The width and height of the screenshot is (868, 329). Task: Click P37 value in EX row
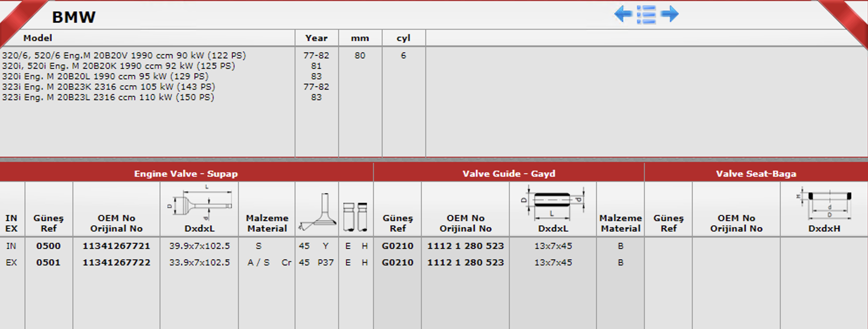tap(325, 262)
